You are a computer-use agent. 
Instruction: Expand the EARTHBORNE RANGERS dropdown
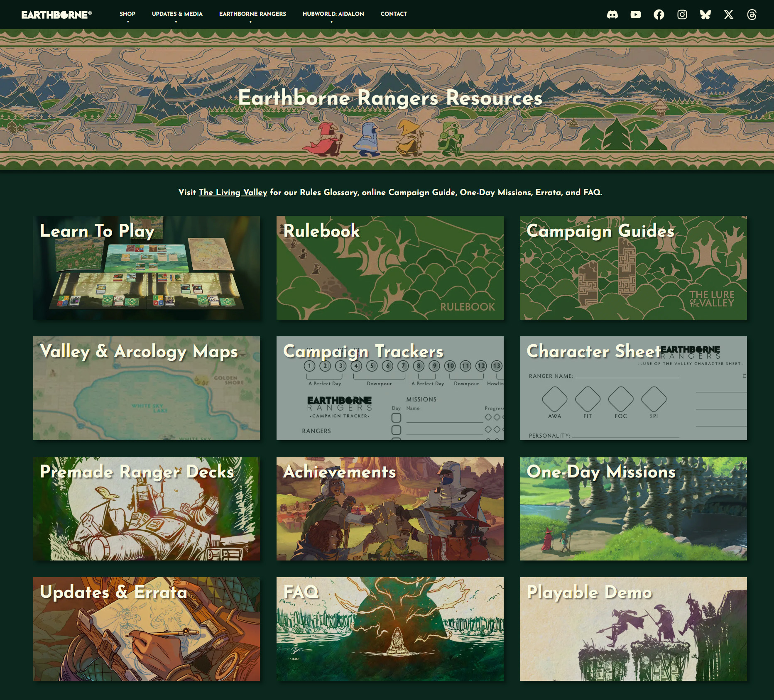252,14
